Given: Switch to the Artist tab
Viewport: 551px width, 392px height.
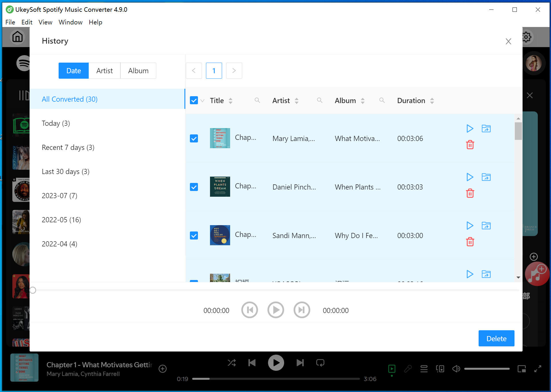Looking at the screenshot, I should coord(104,71).
